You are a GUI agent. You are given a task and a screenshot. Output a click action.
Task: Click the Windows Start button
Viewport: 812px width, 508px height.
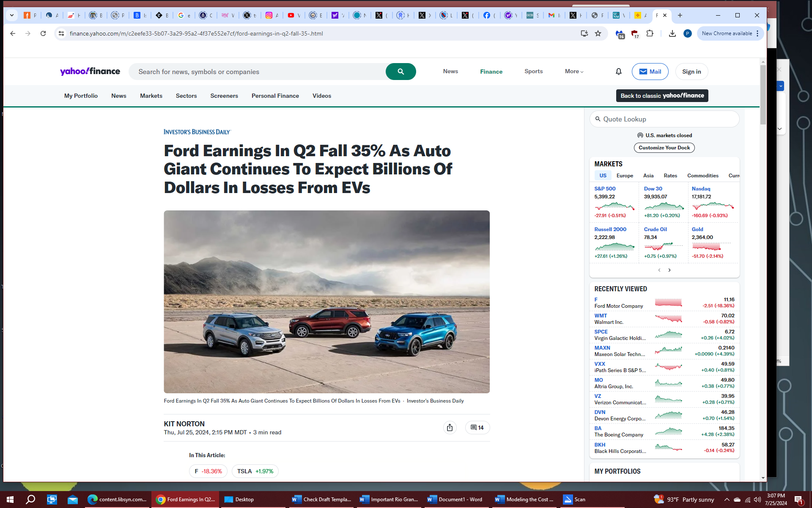point(10,500)
